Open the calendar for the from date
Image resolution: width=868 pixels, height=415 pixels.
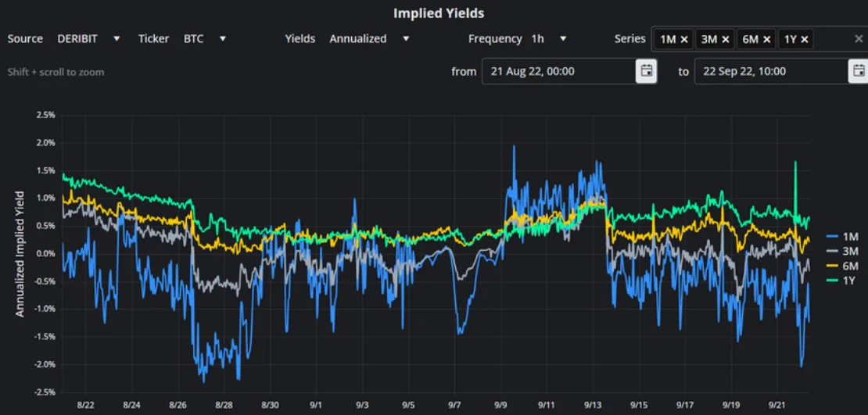[646, 71]
